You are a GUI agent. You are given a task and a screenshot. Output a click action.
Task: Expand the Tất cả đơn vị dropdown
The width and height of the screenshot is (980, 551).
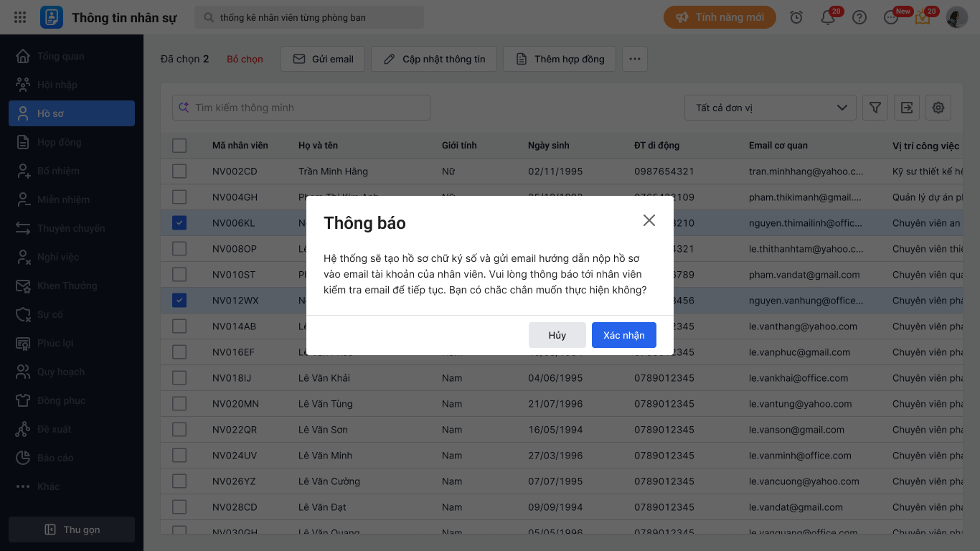coord(771,108)
